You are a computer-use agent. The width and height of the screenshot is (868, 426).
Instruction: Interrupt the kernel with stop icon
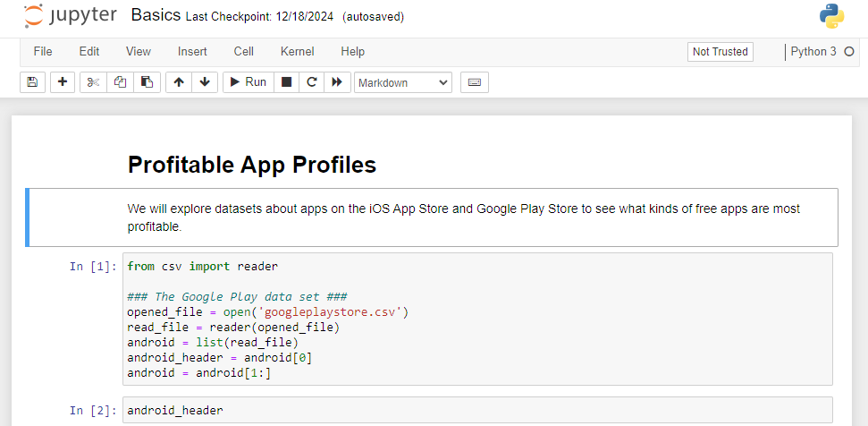click(x=286, y=82)
